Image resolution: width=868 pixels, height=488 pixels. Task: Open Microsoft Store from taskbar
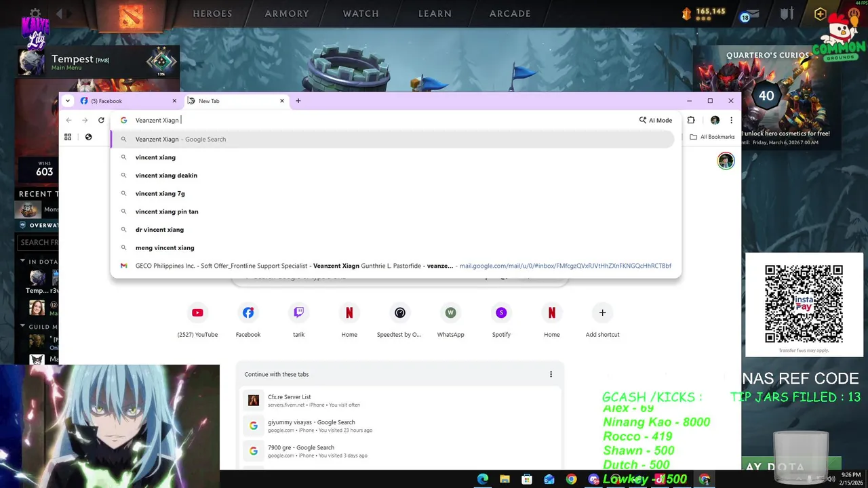pyautogui.click(x=527, y=479)
